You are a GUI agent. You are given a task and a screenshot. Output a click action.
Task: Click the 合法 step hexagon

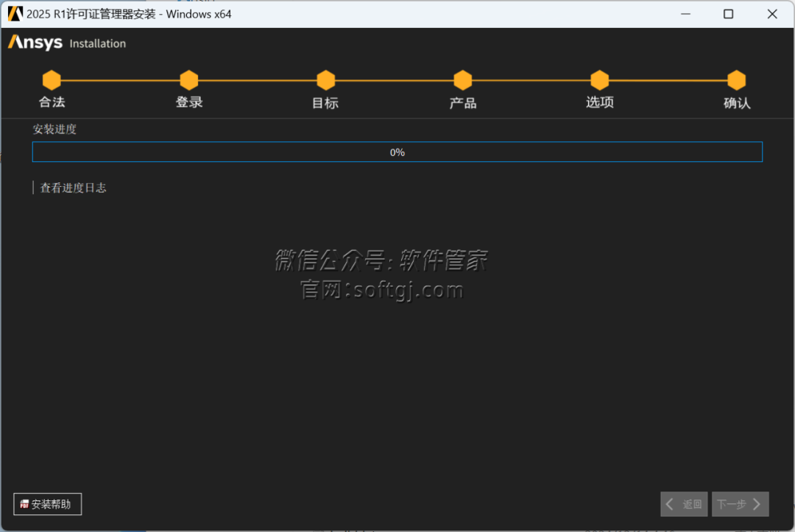(52, 80)
